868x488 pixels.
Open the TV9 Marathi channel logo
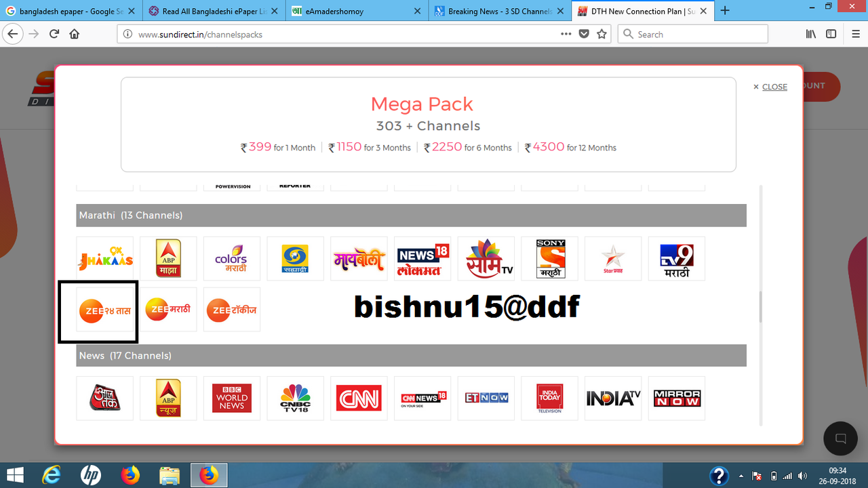click(x=677, y=258)
